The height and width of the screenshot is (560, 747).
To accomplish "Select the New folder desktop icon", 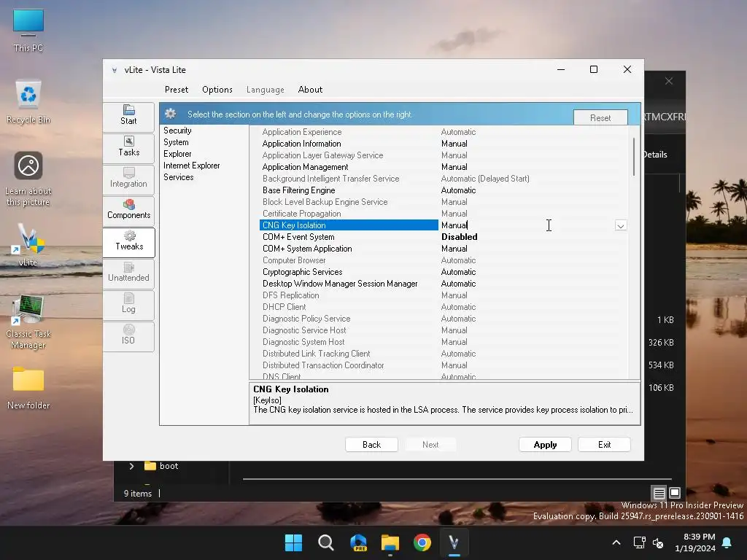I will 28,386.
